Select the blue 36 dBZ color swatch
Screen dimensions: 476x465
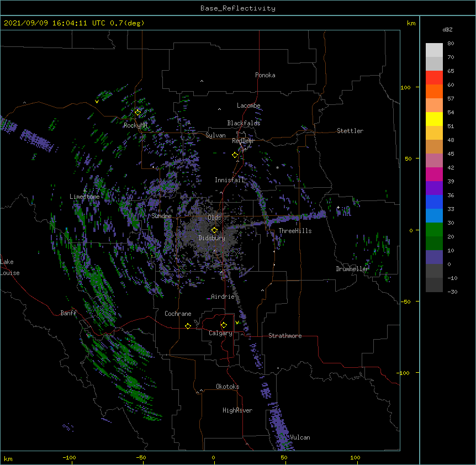tap(434, 202)
